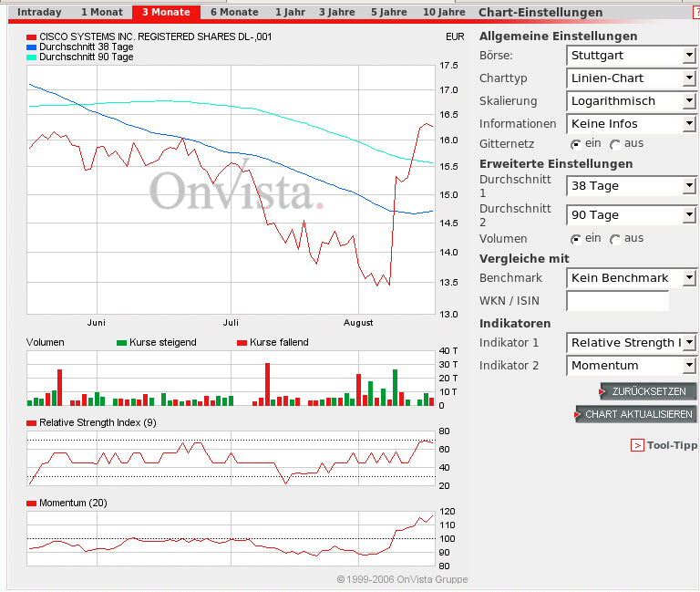Click the red Cisco Systems legend swatch
The width and height of the screenshot is (700, 592).
point(31,37)
